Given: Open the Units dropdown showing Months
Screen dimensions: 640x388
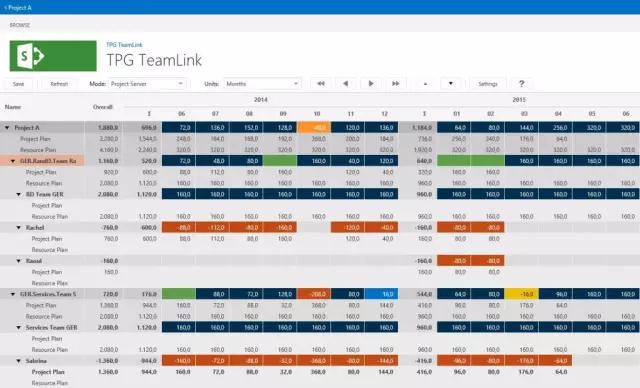Looking at the screenshot, I should 262,84.
